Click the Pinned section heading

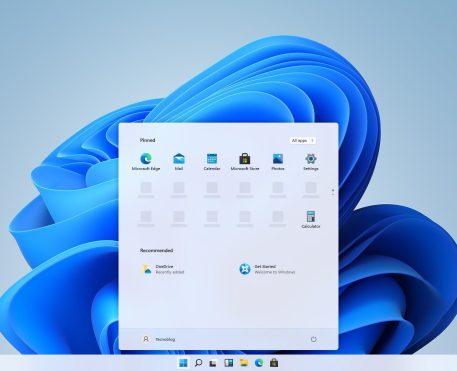pyautogui.click(x=147, y=140)
